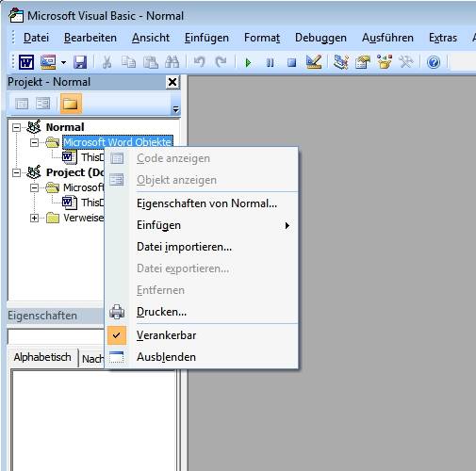The width and height of the screenshot is (476, 471).
Task: Click View Code icon in Project panel
Action: point(22,104)
